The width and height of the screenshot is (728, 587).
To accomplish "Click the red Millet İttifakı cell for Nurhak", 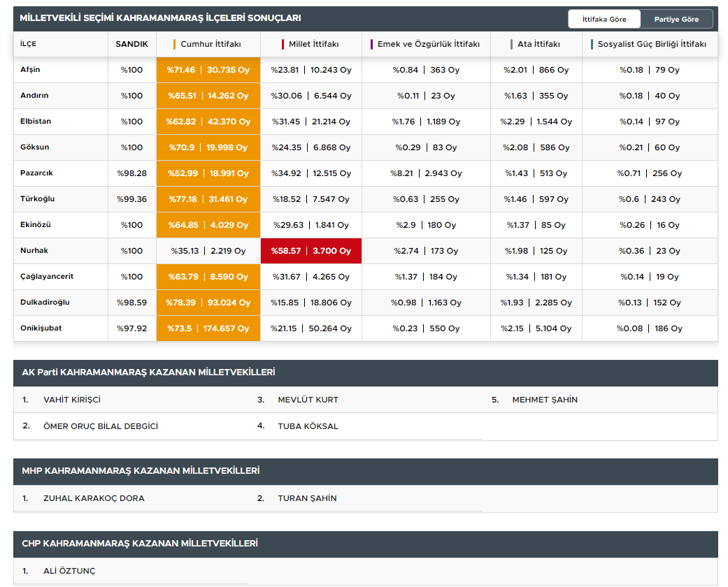I will [x=311, y=251].
